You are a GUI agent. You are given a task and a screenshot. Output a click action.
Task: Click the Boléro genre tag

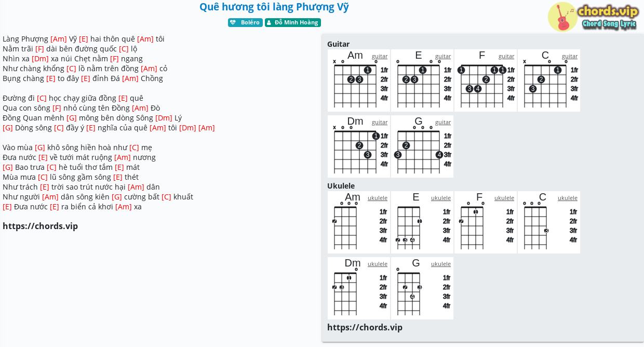click(245, 23)
